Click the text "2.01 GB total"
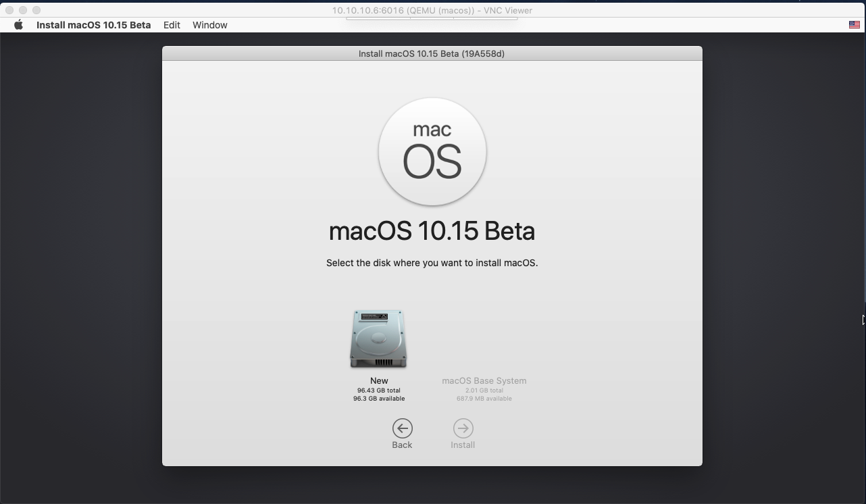 (x=484, y=390)
